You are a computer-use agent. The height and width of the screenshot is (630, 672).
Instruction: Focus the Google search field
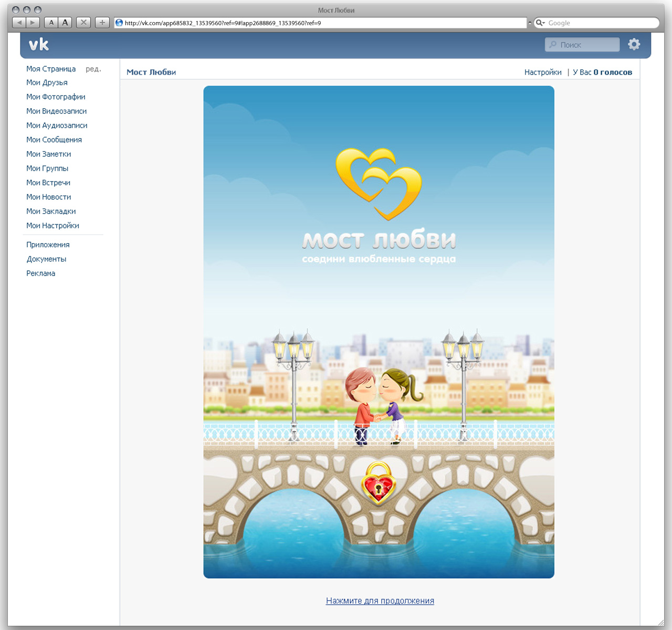pos(596,23)
